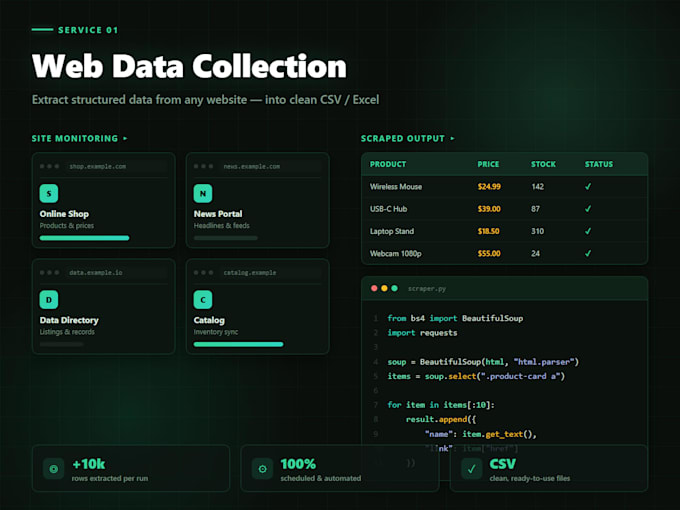Click the News Portal progress bar
The image size is (680, 510).
coord(226,238)
